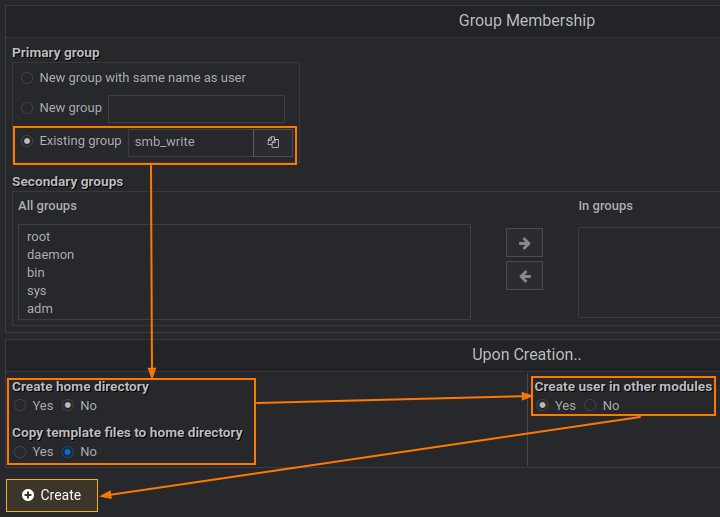Choose Yes for Create user in other modules
The width and height of the screenshot is (720, 517).
pos(543,405)
